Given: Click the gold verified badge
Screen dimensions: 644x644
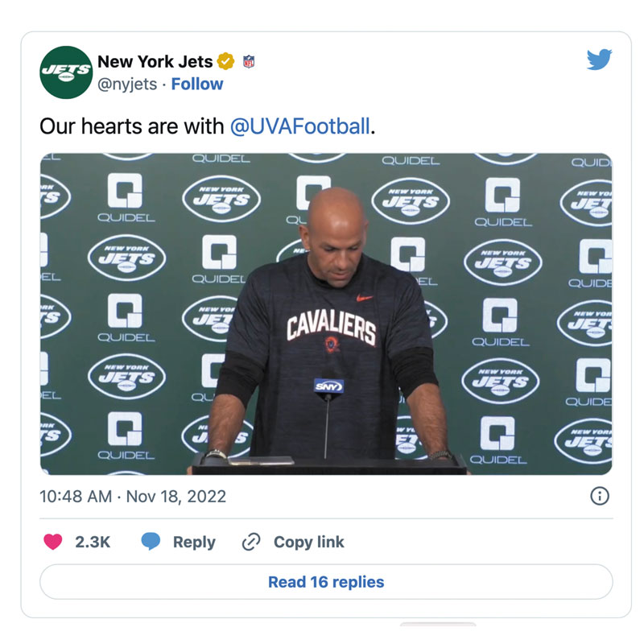Looking at the screenshot, I should [226, 61].
